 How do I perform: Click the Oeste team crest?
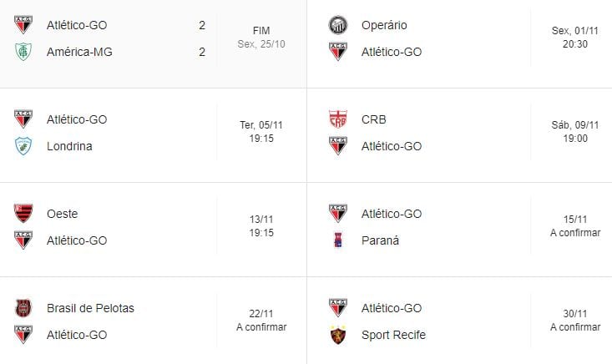[23, 214]
